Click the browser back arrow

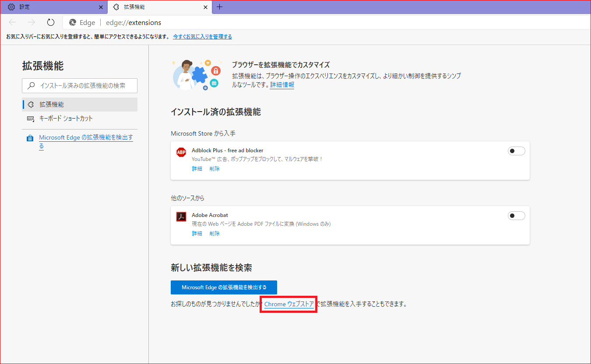tap(12, 22)
